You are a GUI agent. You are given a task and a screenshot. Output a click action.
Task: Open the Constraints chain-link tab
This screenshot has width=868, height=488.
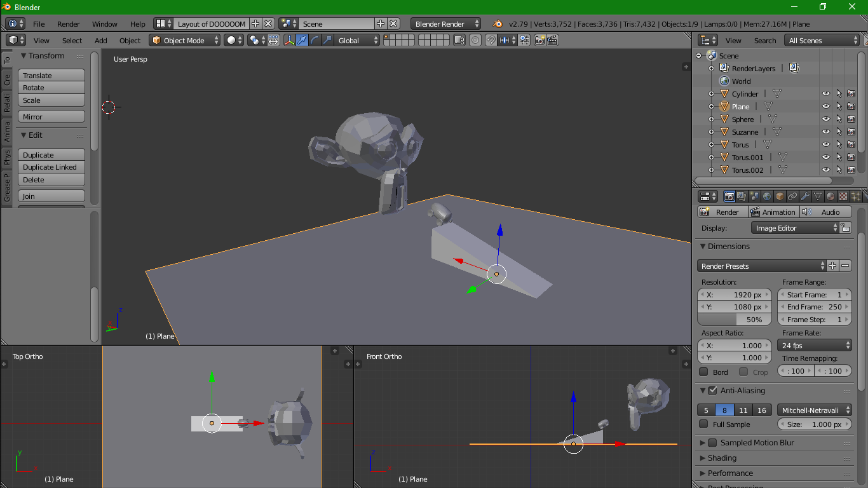(x=792, y=196)
